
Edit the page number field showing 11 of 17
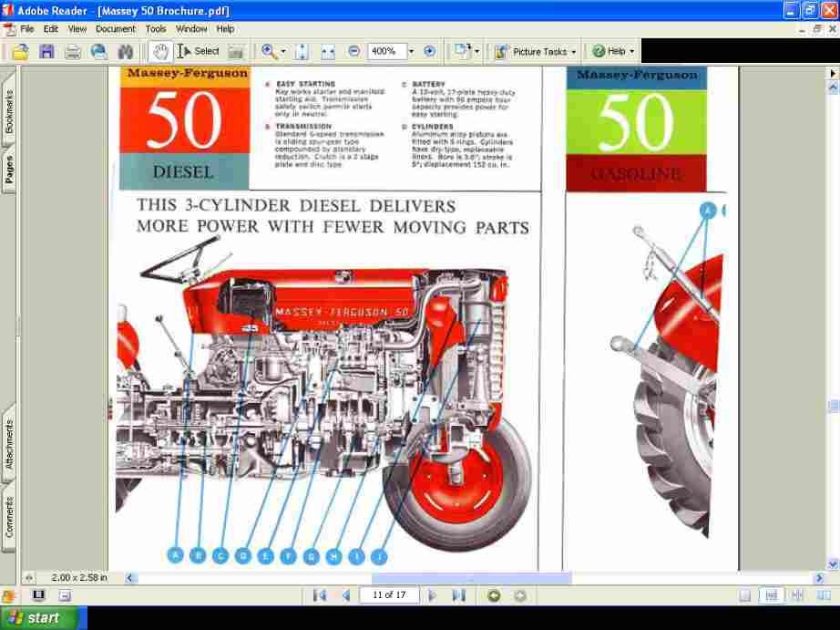[390, 594]
